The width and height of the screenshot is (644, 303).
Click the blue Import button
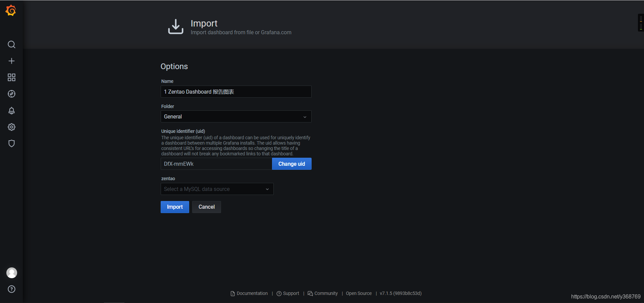[x=175, y=207]
